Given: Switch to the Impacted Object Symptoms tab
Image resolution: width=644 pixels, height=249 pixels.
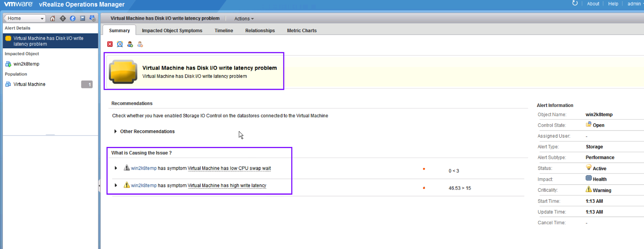Looking at the screenshot, I should click(172, 31).
